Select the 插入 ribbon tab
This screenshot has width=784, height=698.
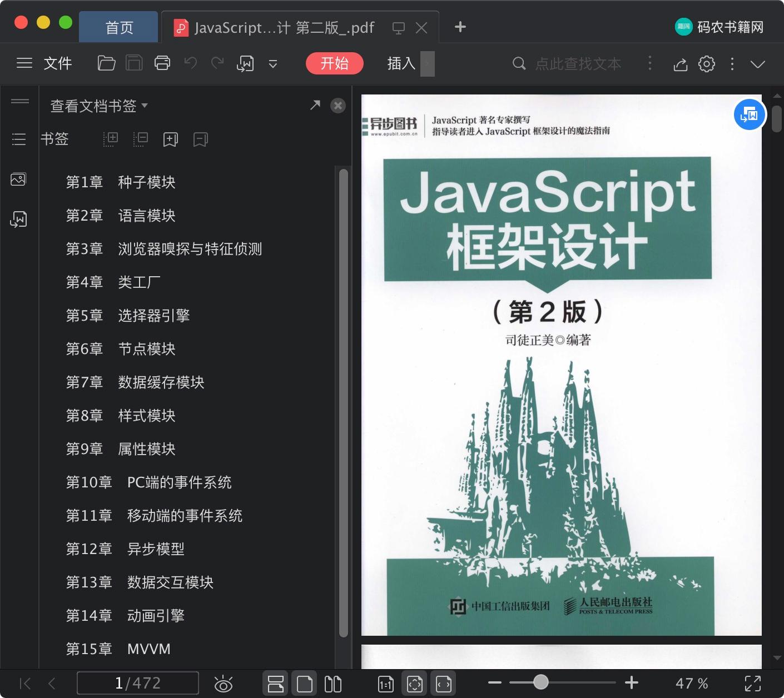[x=401, y=63]
